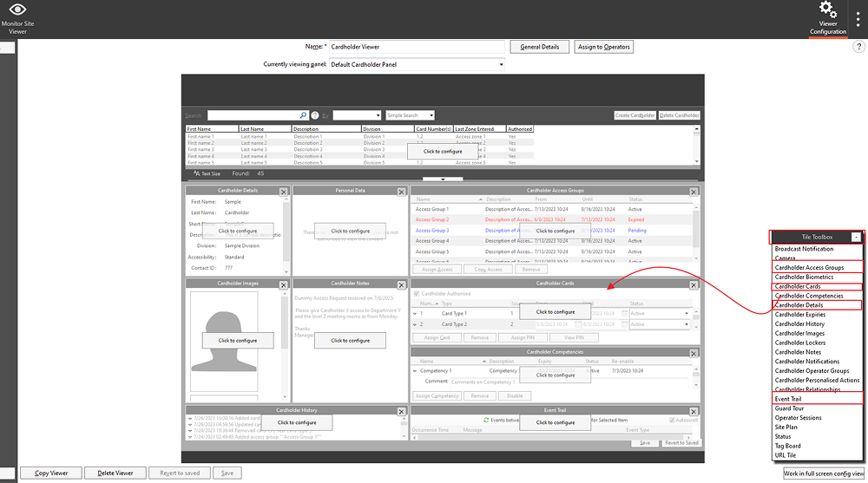Open the Monitor Site Viewer eye icon
Image resolution: width=868 pixels, height=483 pixels.
[17, 10]
